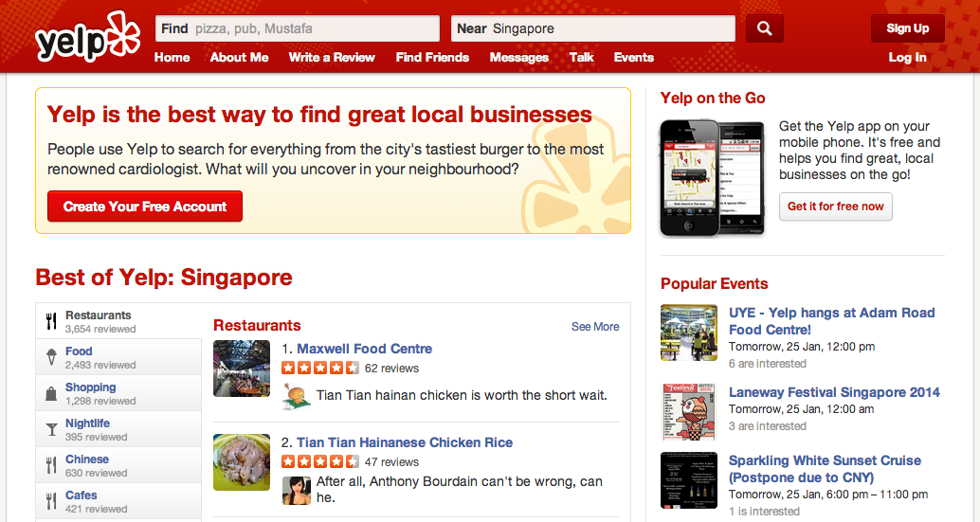Viewport: 980px width, 522px height.
Task: Click the Nightlife cocktail glass icon
Action: point(51,429)
